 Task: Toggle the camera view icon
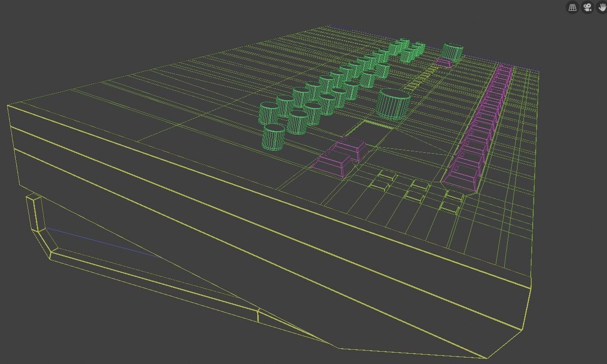click(x=587, y=7)
